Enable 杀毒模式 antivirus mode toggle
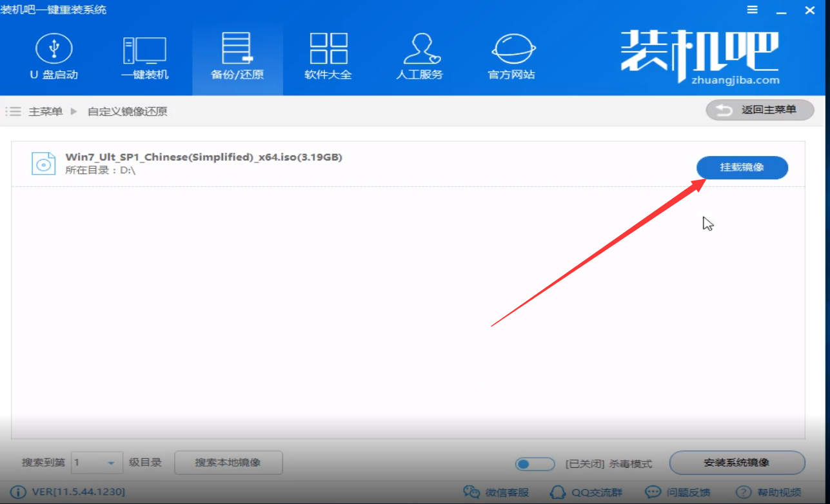The width and height of the screenshot is (830, 504). coord(534,463)
